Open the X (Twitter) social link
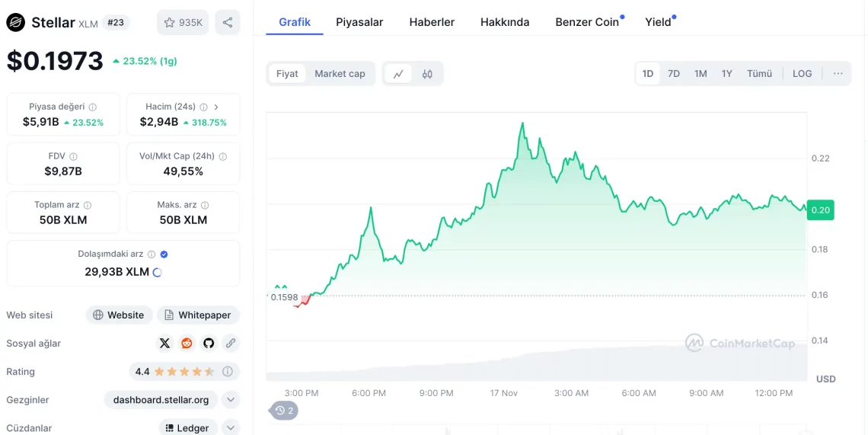 pos(165,343)
